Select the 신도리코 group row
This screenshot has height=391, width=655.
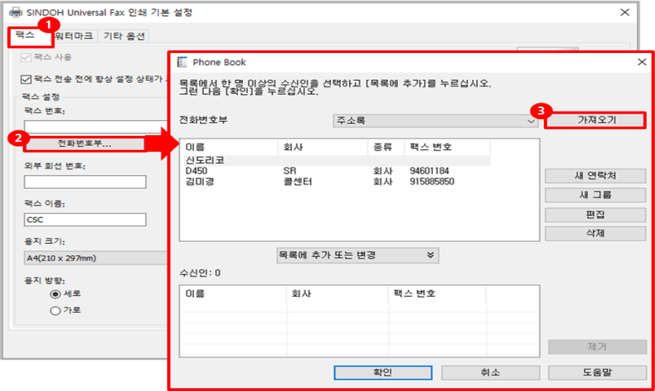coord(337,160)
